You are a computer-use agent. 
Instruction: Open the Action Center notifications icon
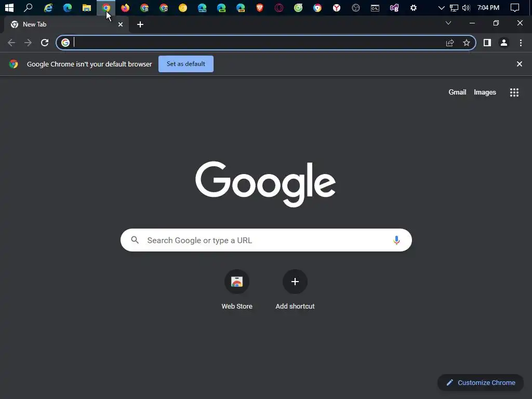tap(515, 7)
